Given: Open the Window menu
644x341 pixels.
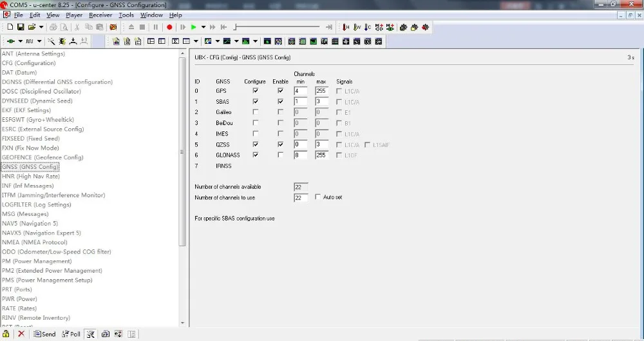Looking at the screenshot, I should point(151,15).
